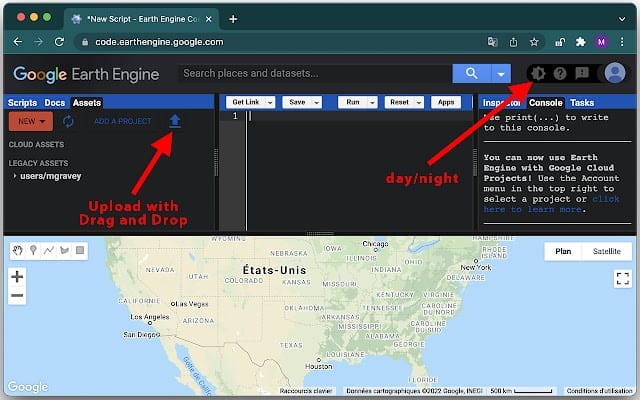640x400 pixels.
Task: Select the pan hand map tool
Action: 17,249
